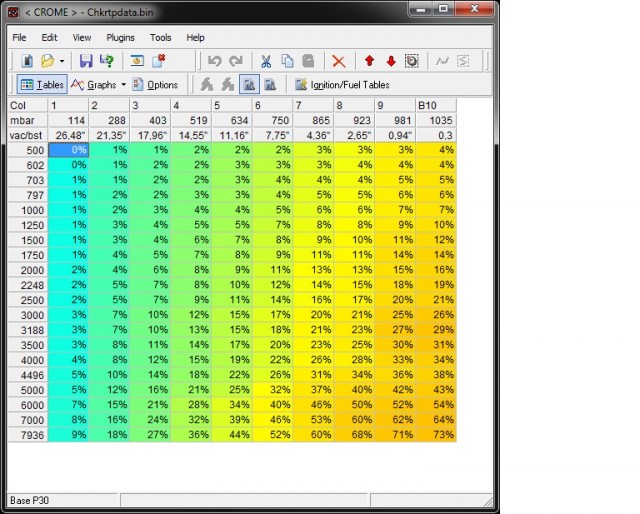Click the Undo arrow icon
Image resolution: width=640 pixels, height=514 pixels.
(x=214, y=61)
